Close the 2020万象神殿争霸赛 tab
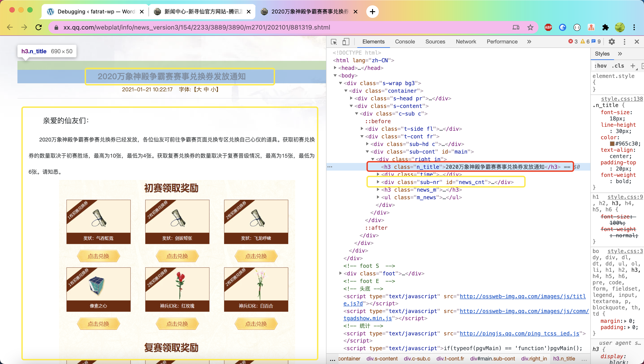This screenshot has width=644, height=364. coord(356,11)
